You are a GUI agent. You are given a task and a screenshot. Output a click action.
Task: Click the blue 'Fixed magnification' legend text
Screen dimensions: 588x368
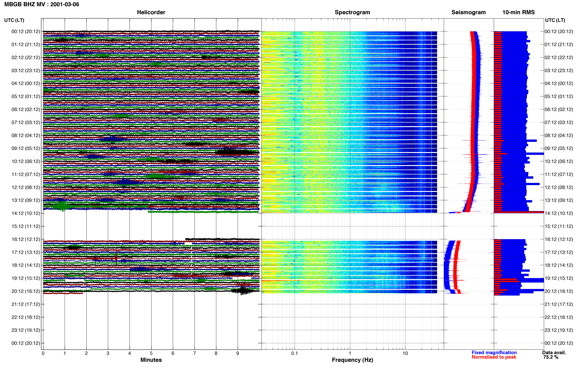(494, 352)
